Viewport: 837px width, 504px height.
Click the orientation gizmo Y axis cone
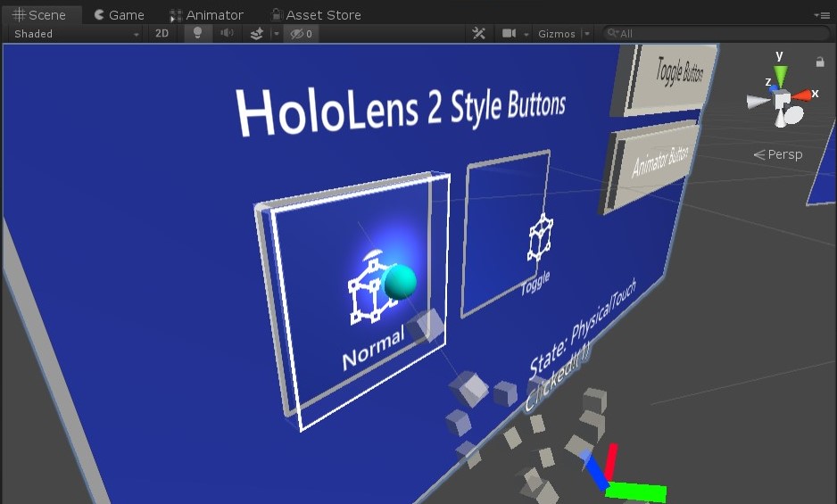click(781, 75)
